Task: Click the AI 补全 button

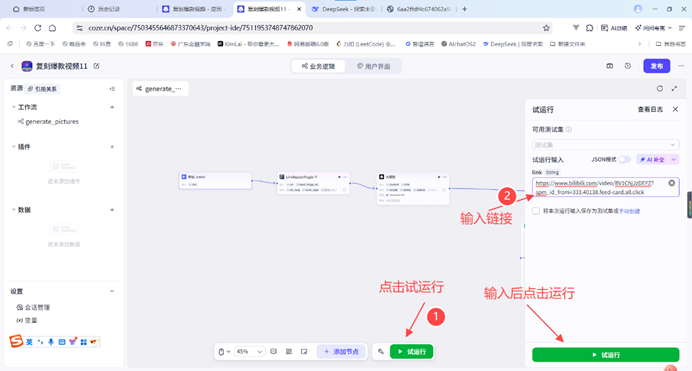Action: [x=653, y=159]
